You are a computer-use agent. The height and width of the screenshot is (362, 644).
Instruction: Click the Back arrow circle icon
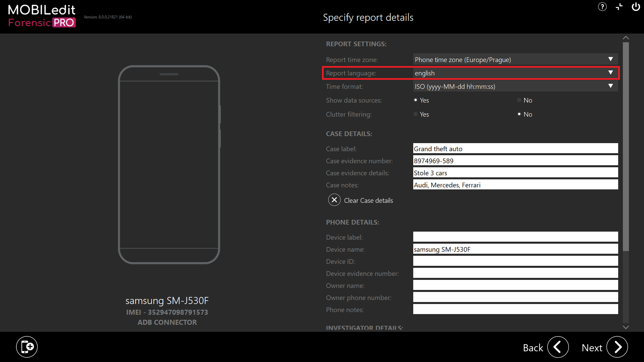[558, 347]
